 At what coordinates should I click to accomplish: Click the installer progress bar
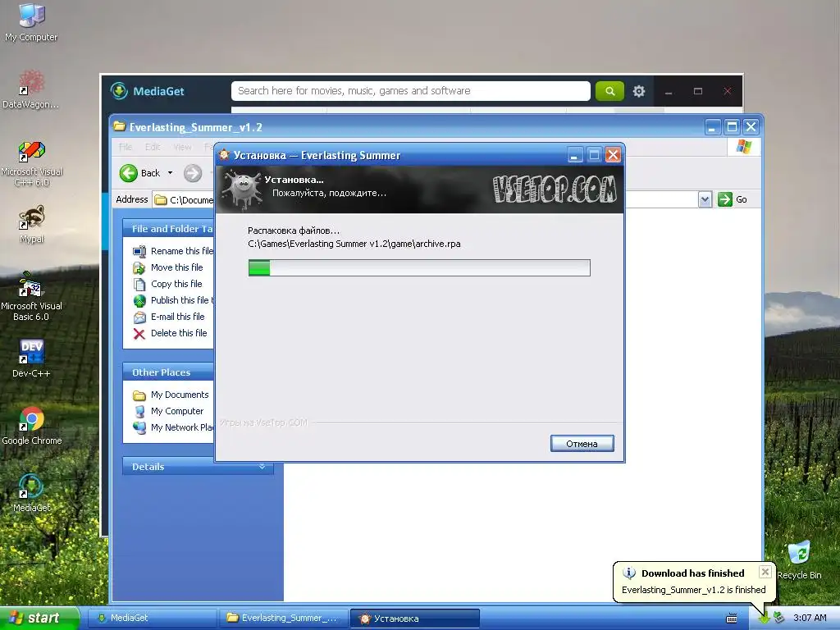pos(419,267)
